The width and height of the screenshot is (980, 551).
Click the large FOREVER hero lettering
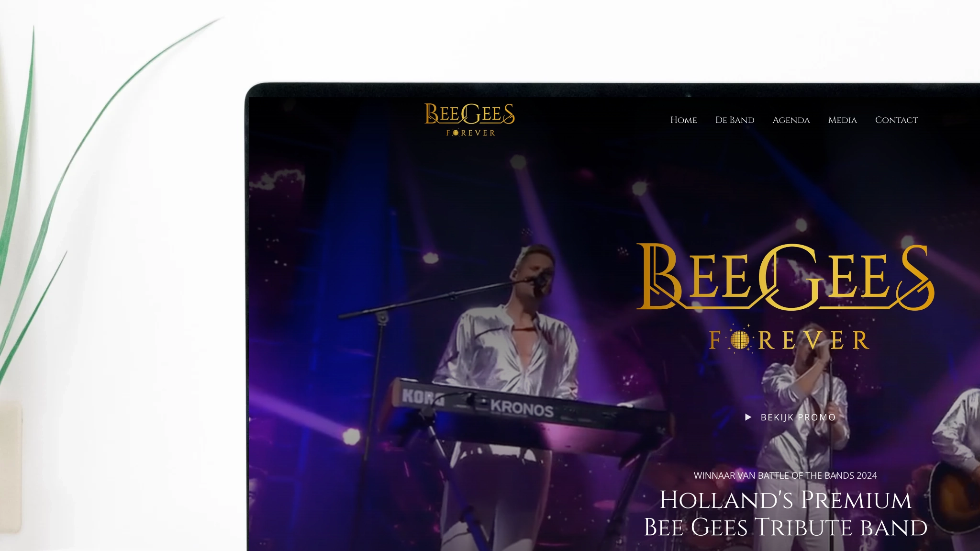point(789,340)
